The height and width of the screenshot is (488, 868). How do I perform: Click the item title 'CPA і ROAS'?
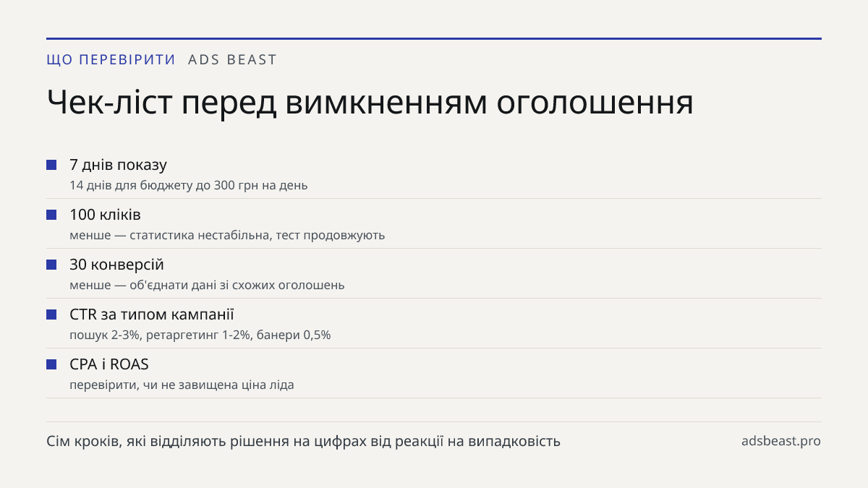pyautogui.click(x=109, y=364)
